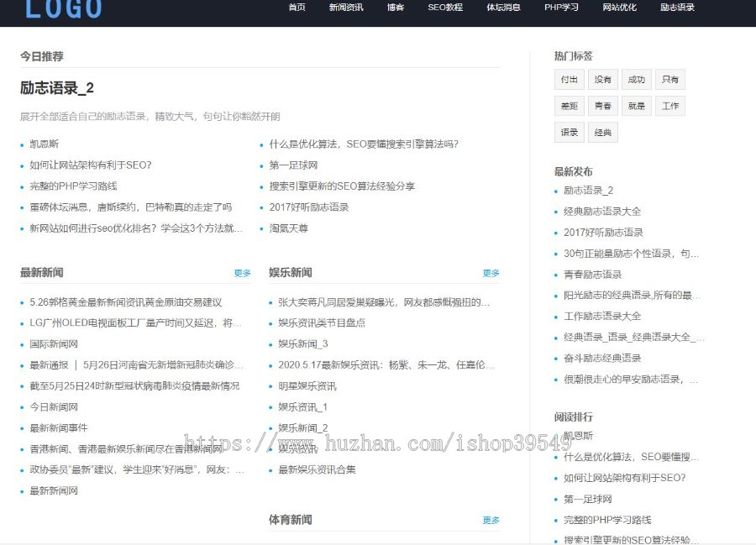This screenshot has height=545, width=756.
Task: Click 更多 link beside 体育新闻
Action: pyautogui.click(x=491, y=521)
